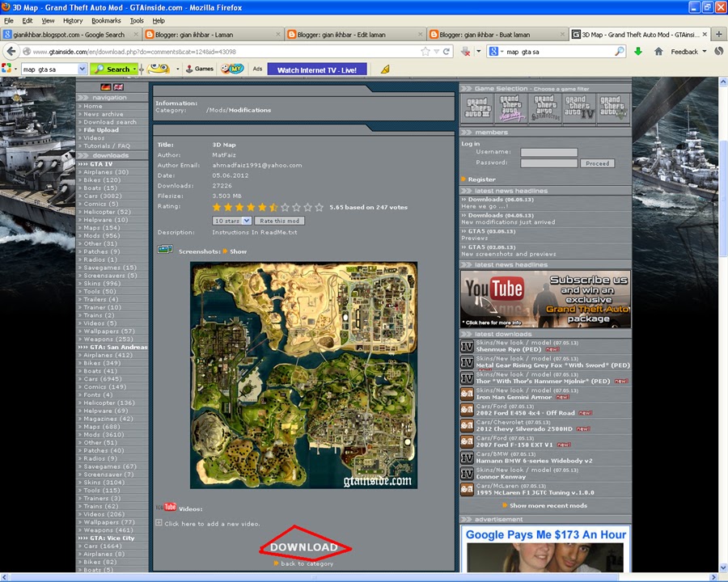Open the URL bar history dropdown arrow
The image size is (728, 582).
click(437, 52)
